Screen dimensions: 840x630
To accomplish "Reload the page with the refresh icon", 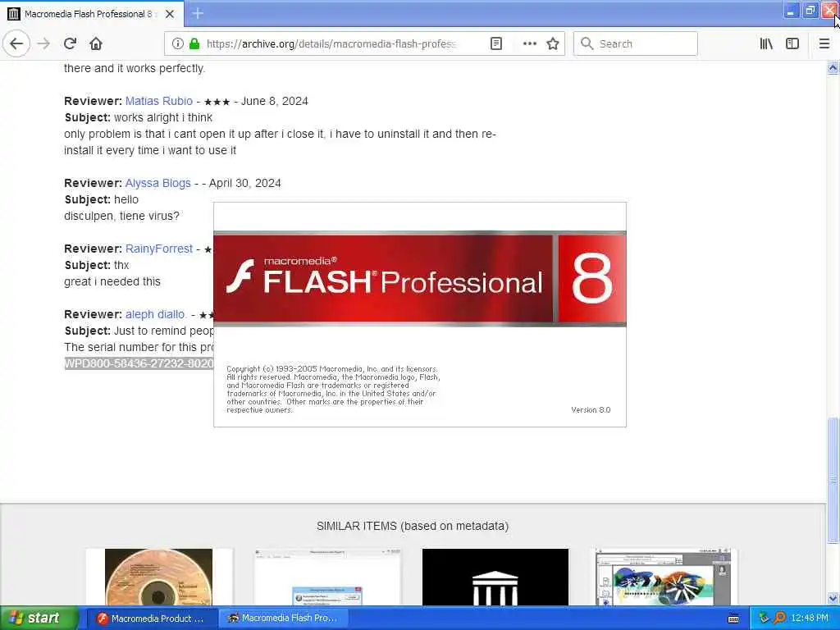I will click(x=70, y=43).
